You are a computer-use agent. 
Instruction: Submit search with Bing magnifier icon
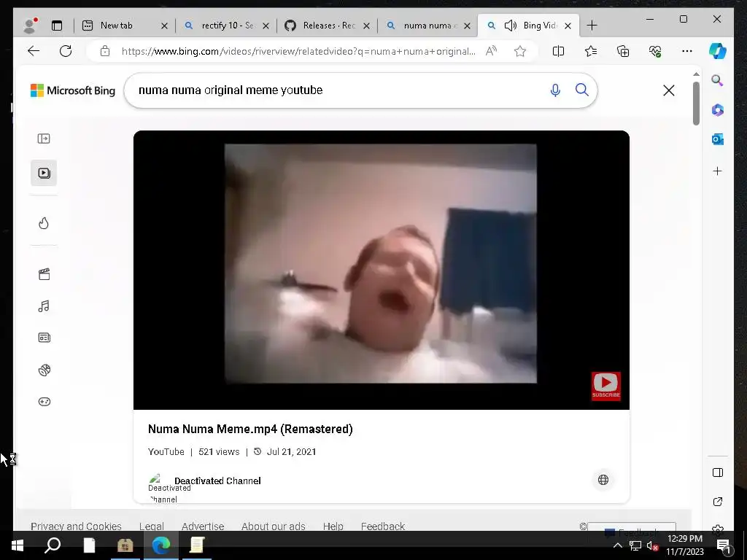tap(581, 90)
